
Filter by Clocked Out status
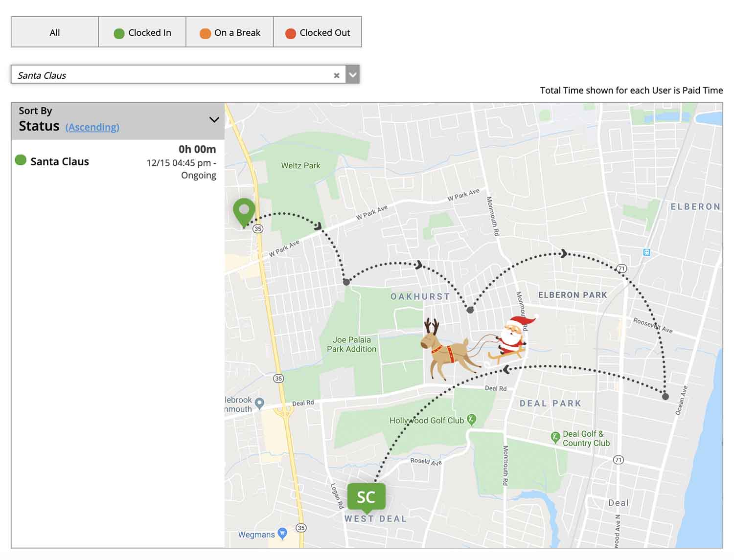point(317,32)
